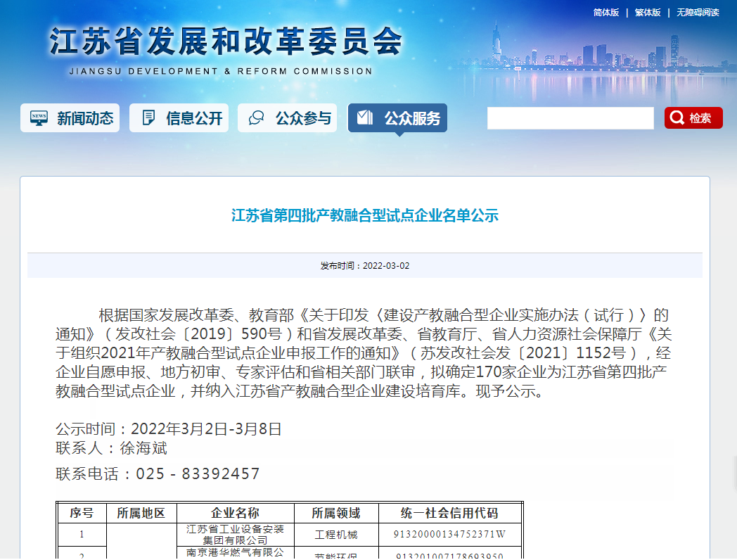Image resolution: width=737 pixels, height=560 pixels.
Task: Click the 检索 search button
Action: tap(693, 117)
